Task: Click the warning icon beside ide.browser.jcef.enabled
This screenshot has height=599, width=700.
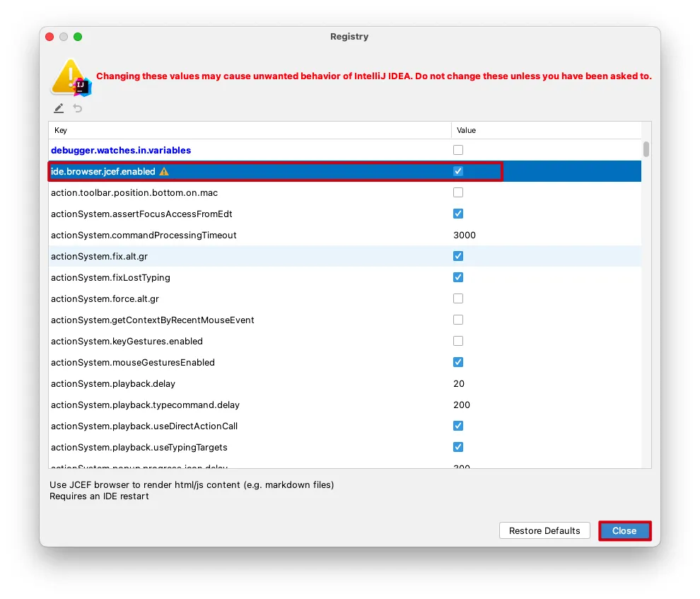Action: coord(164,171)
